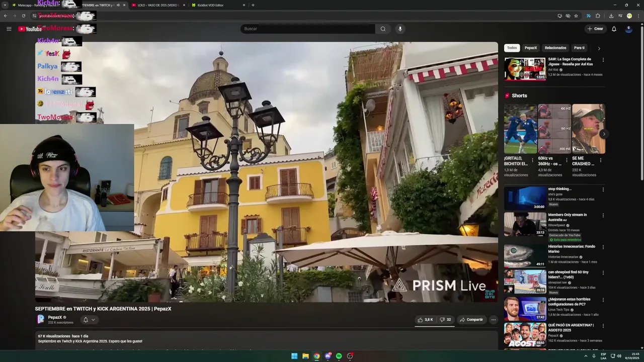Open options for '60Hz vs 360Hz' short
This screenshot has height=362, width=644.
pyautogui.click(x=567, y=160)
